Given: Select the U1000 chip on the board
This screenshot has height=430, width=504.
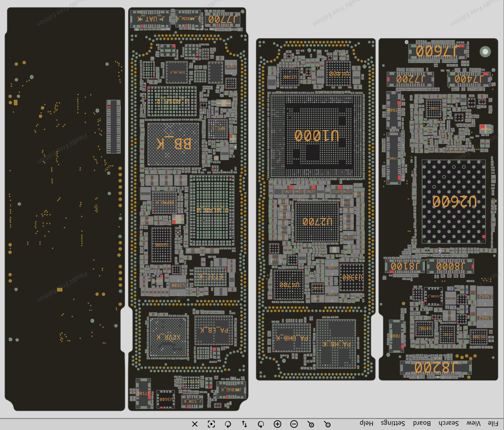Looking at the screenshot, I should (x=317, y=136).
